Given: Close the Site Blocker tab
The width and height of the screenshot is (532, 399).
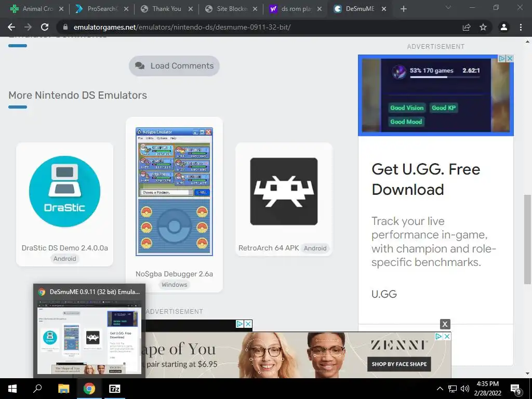Looking at the screenshot, I should [x=255, y=9].
